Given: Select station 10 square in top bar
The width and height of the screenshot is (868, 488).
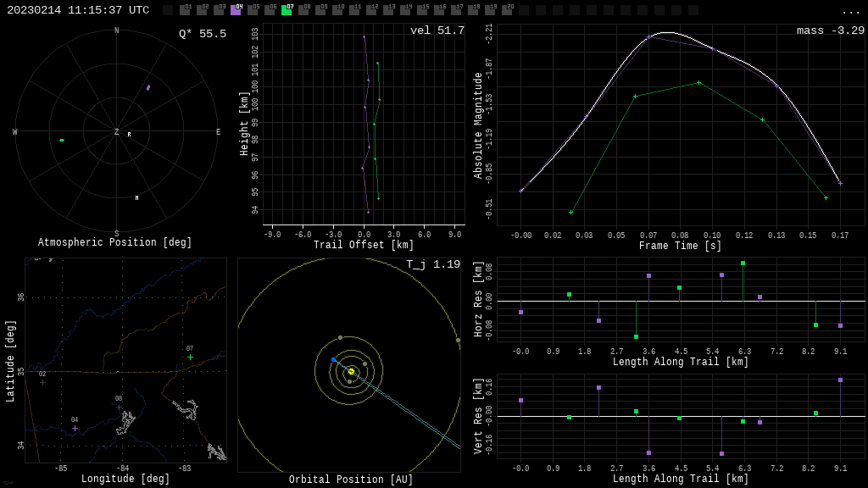Looking at the screenshot, I should click(x=337, y=10).
